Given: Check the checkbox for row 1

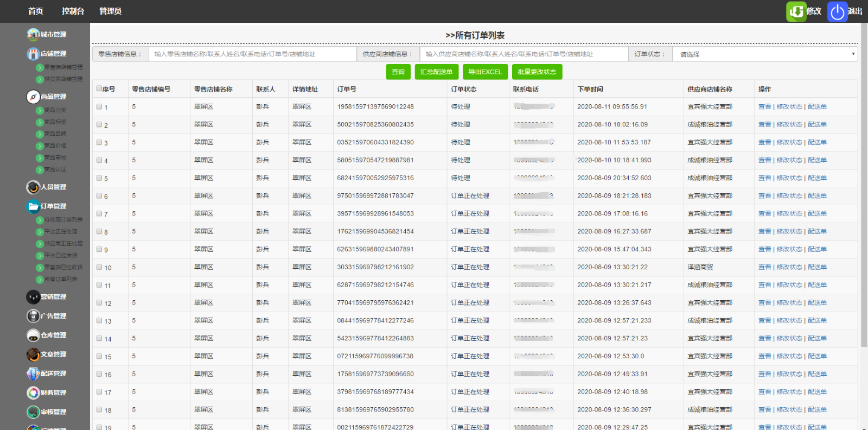Looking at the screenshot, I should [99, 107].
